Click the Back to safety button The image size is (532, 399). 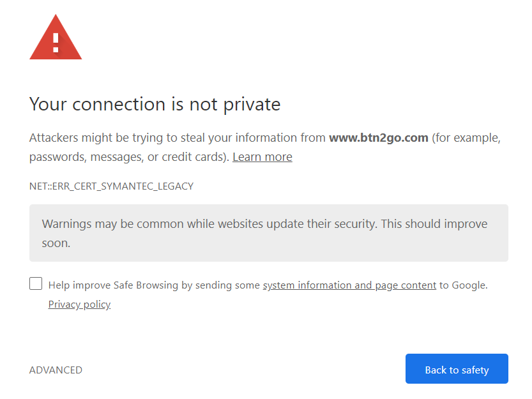pos(457,369)
